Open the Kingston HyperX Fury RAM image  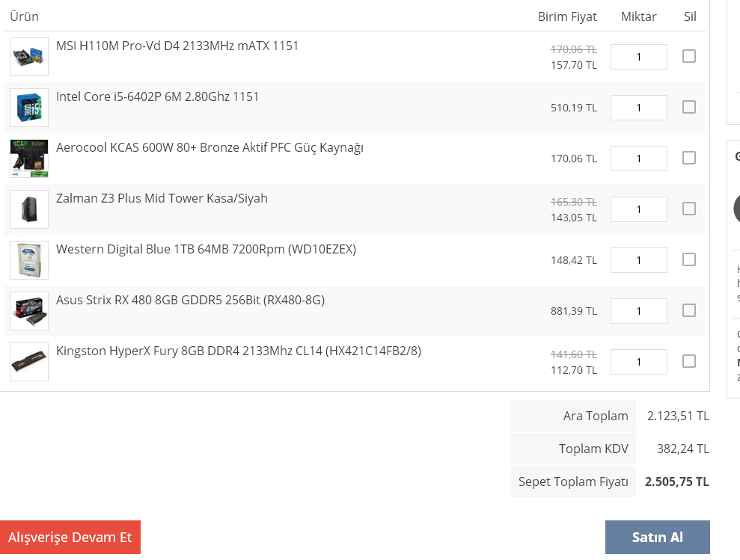[29, 362]
